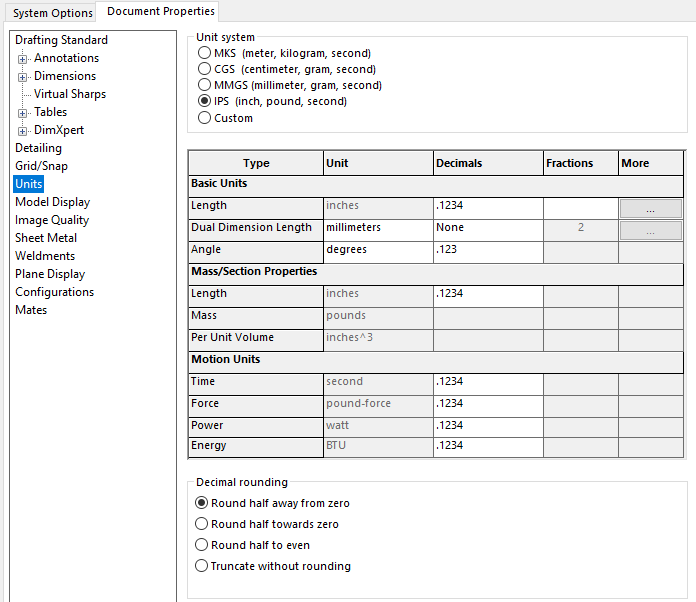Image resolution: width=696 pixels, height=602 pixels.
Task: Switch to the System Options tab
Action: click(53, 12)
